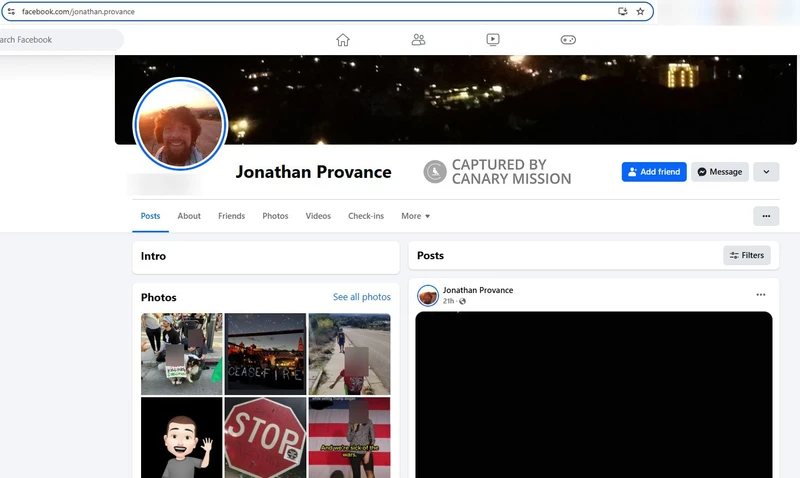Open site information icon beside the URL
The image size is (800, 478).
click(x=11, y=11)
